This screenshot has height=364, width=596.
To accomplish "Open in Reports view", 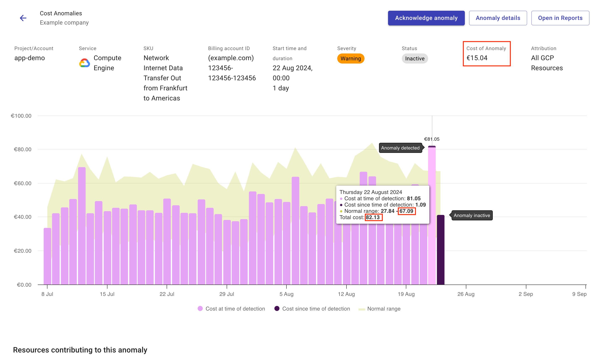I will [560, 18].
